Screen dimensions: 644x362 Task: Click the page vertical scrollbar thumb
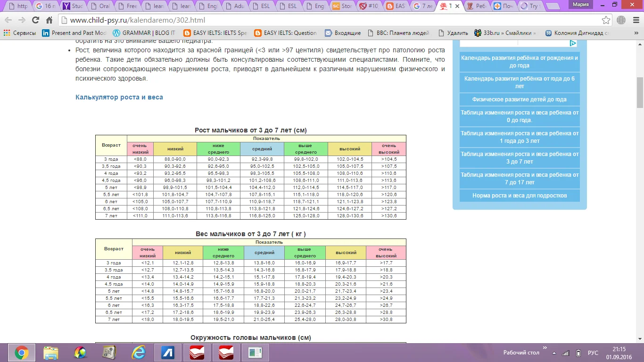click(640, 93)
